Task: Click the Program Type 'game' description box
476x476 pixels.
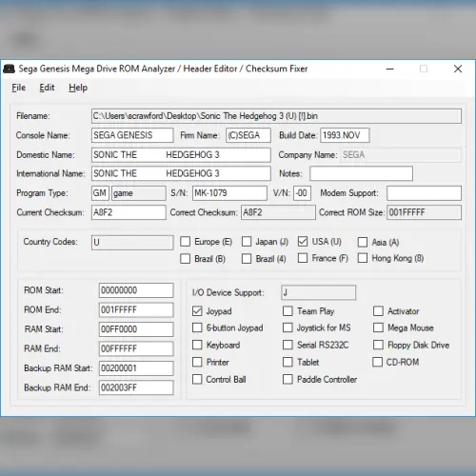Action: (139, 193)
